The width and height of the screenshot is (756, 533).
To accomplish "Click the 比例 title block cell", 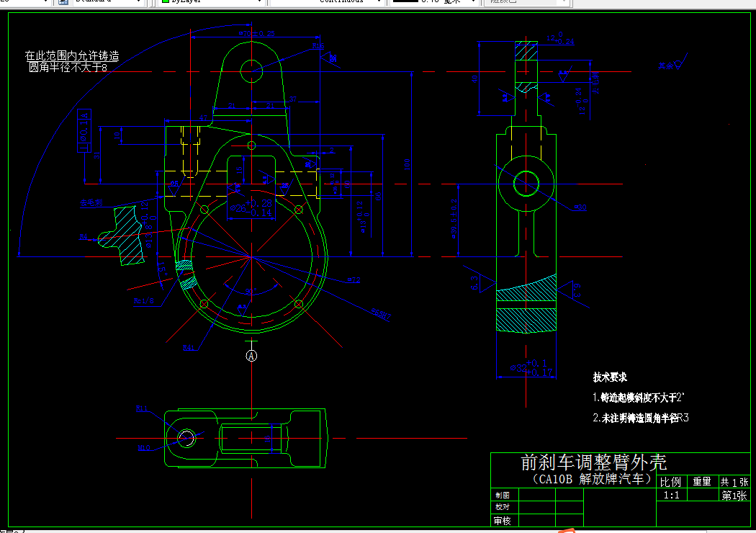I will pyautogui.click(x=670, y=482).
